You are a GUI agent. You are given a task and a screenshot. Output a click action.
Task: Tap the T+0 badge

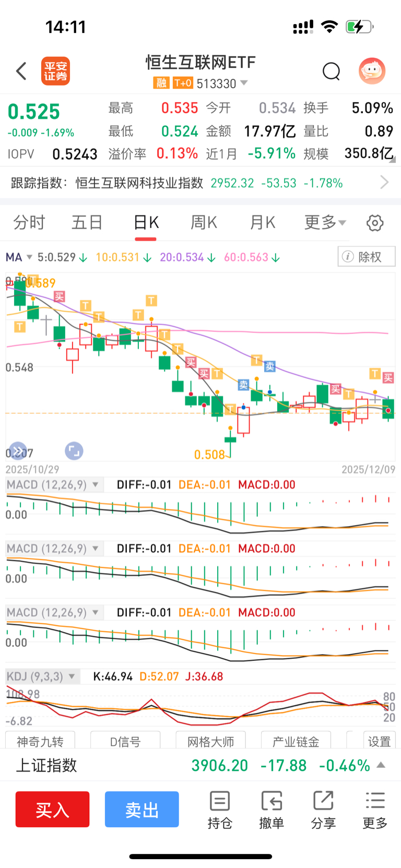183,83
